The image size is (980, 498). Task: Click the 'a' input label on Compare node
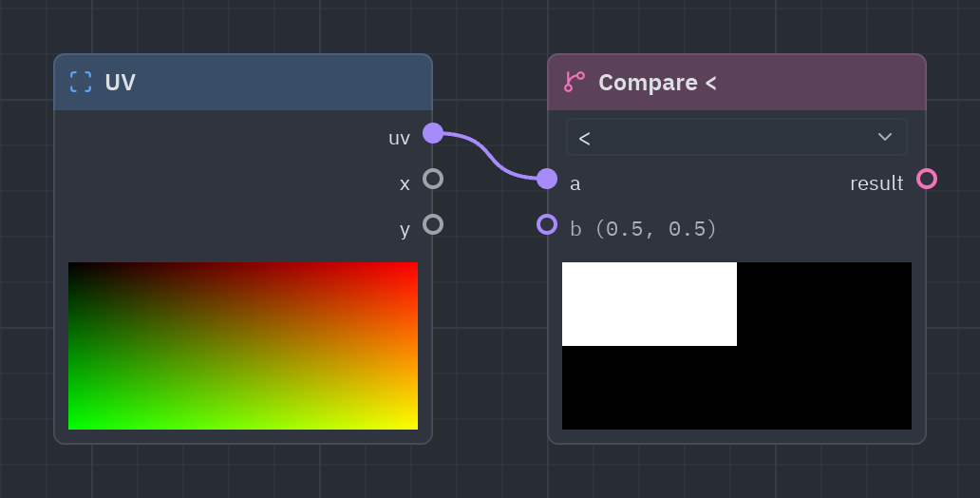click(x=575, y=184)
